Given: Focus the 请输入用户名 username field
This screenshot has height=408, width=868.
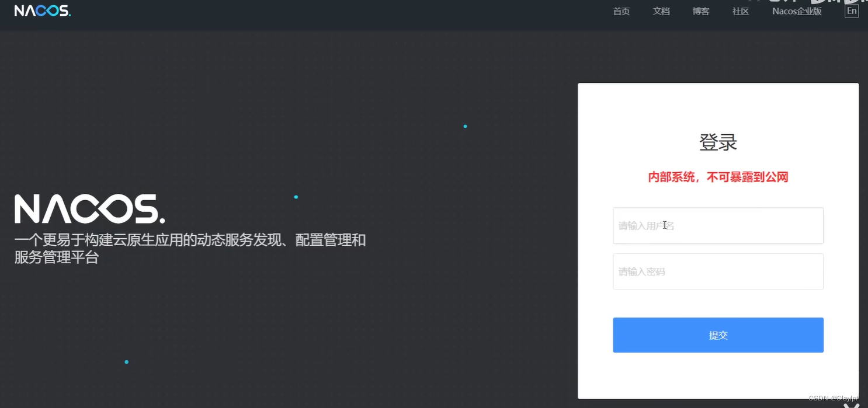Looking at the screenshot, I should [x=718, y=226].
